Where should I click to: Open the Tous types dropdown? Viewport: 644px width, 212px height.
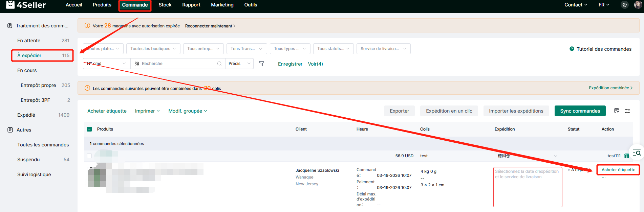point(290,49)
